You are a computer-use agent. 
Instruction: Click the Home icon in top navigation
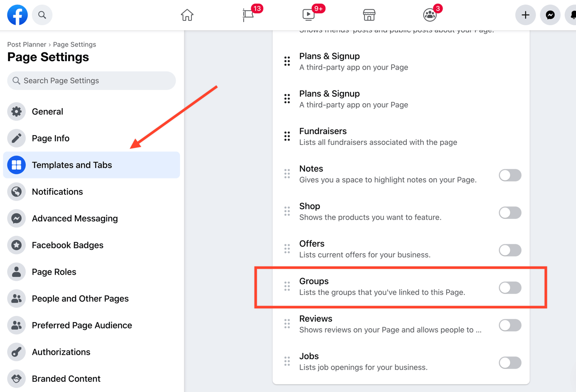click(187, 15)
